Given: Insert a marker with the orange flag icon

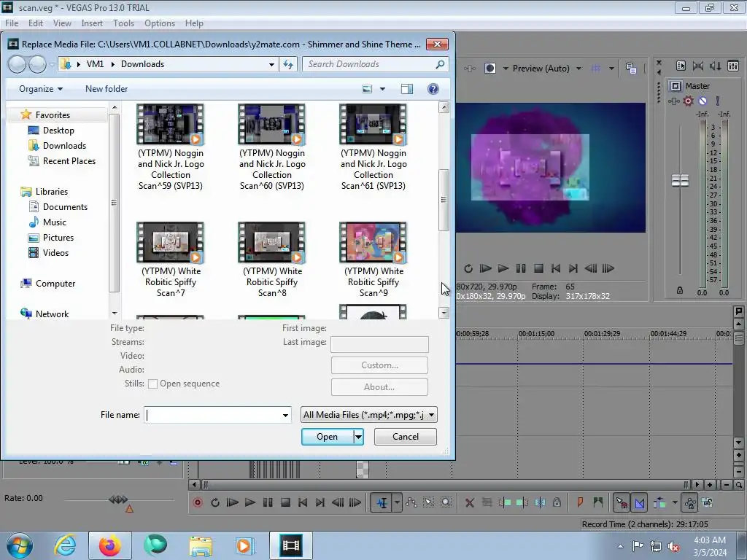Looking at the screenshot, I should click(580, 502).
